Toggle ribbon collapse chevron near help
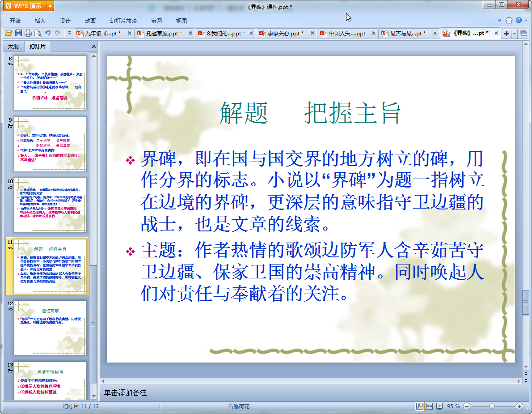The width and height of the screenshot is (532, 414). (x=499, y=21)
